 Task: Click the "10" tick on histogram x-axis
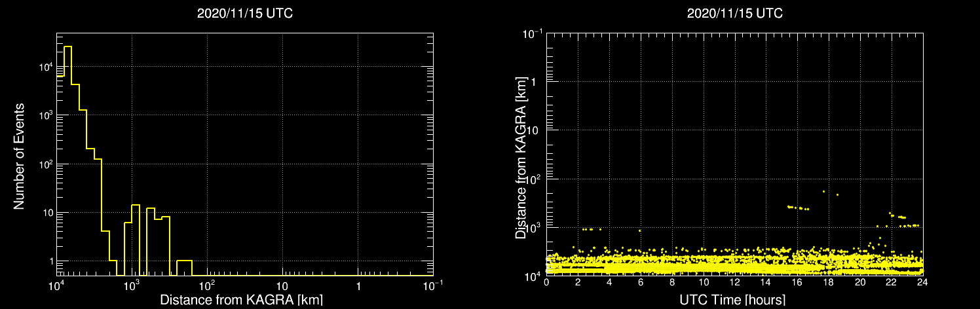tap(282, 287)
